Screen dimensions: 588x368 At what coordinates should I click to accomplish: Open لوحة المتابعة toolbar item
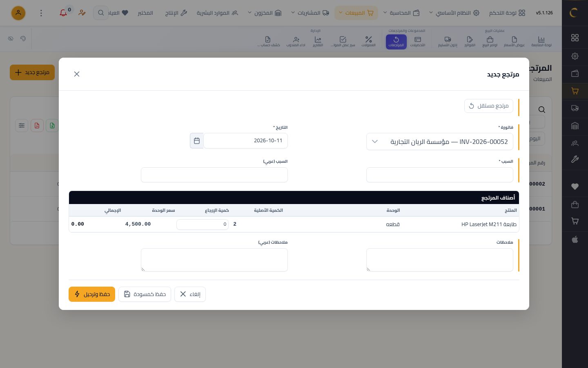coord(541,41)
